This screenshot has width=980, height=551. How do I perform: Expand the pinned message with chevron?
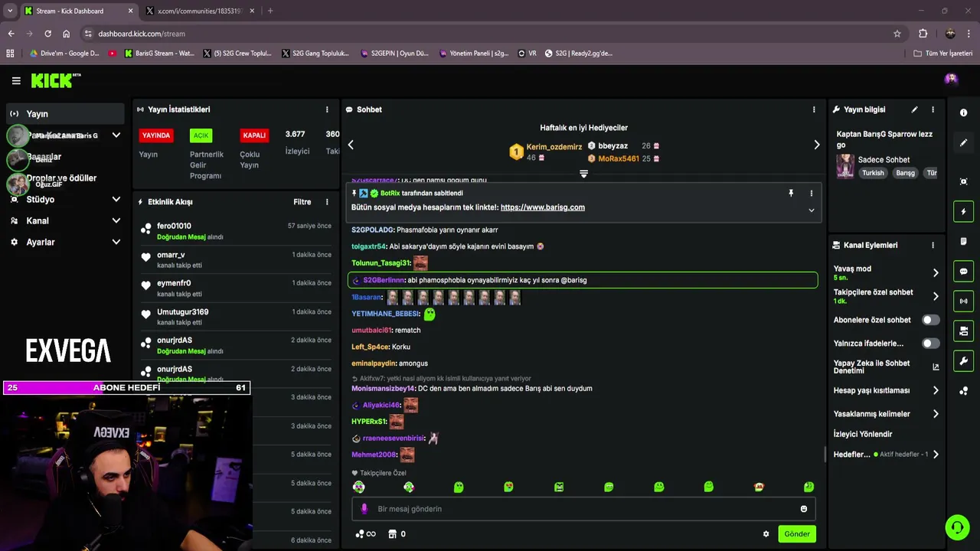812,210
